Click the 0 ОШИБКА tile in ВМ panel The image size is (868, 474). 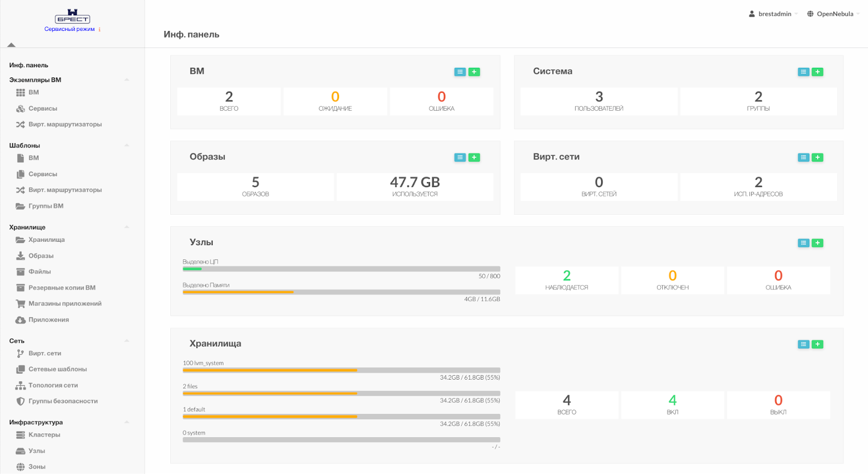pyautogui.click(x=442, y=101)
